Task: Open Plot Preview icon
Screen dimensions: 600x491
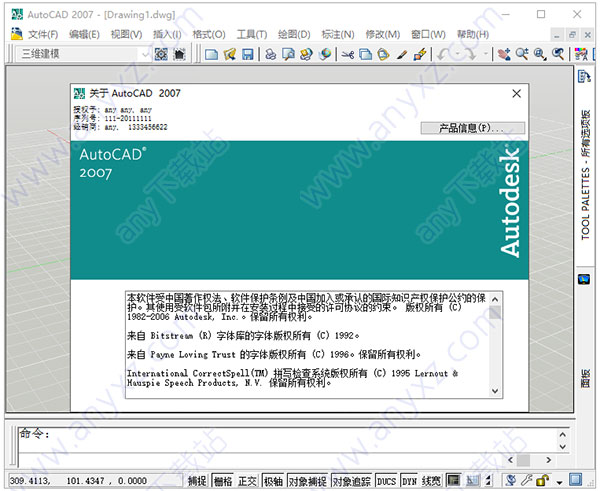Action: pos(288,54)
